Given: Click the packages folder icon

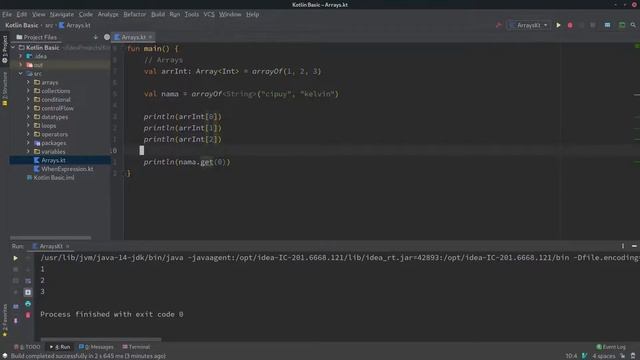Looking at the screenshot, I should (x=37, y=143).
